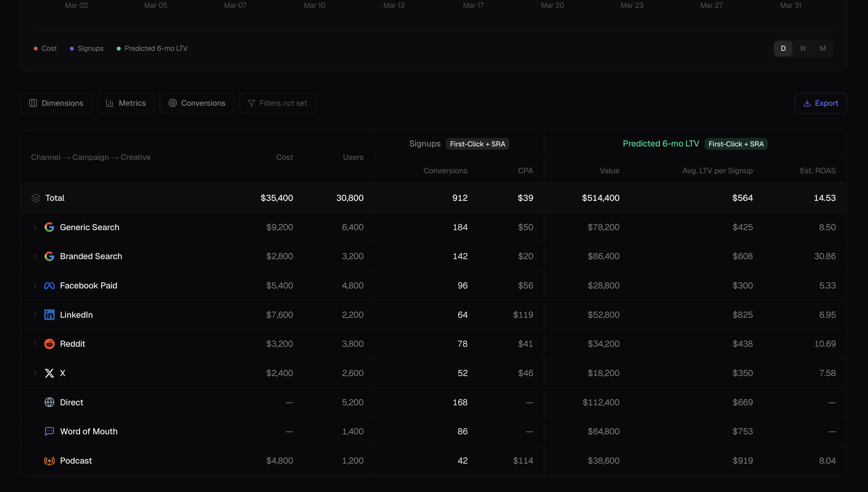Screen dimensions: 868x492
Task: Expand the LinkedIn channel row
Action: [35, 314]
